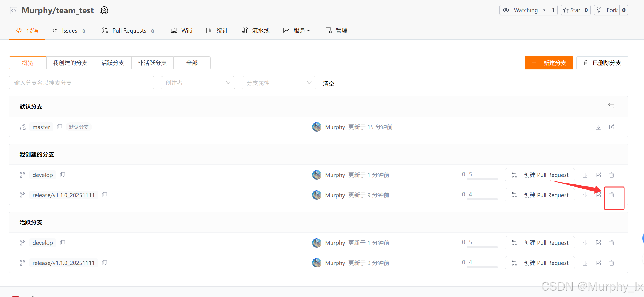Download develop branch under 我创建的分支
644x297 pixels.
tap(585, 175)
